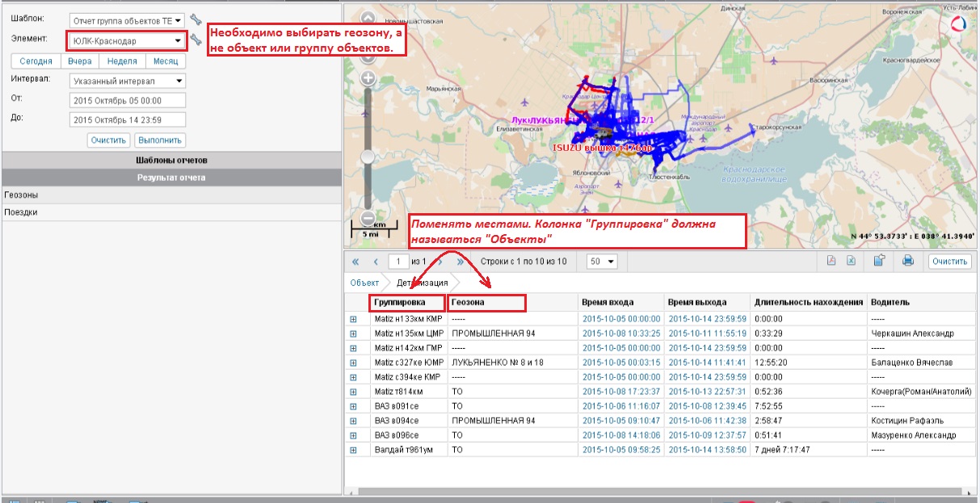980x503 pixels.
Task: Select the Неделя period tab
Action: click(x=122, y=61)
